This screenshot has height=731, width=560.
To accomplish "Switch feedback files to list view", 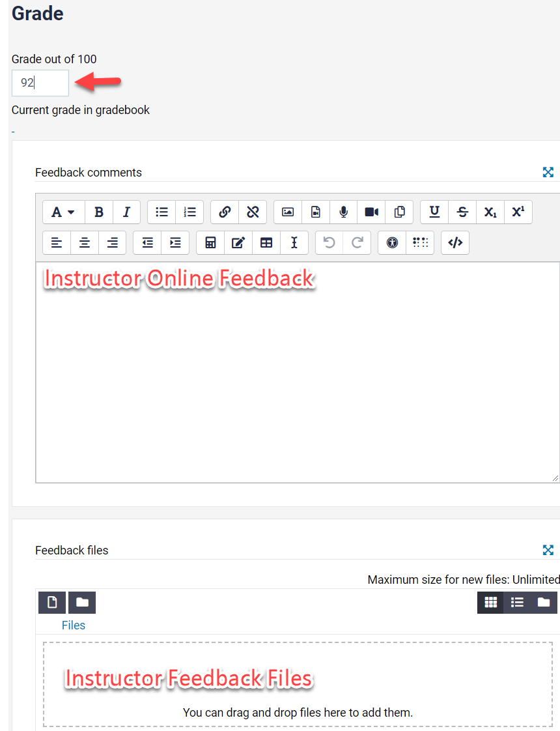I will coord(517,602).
